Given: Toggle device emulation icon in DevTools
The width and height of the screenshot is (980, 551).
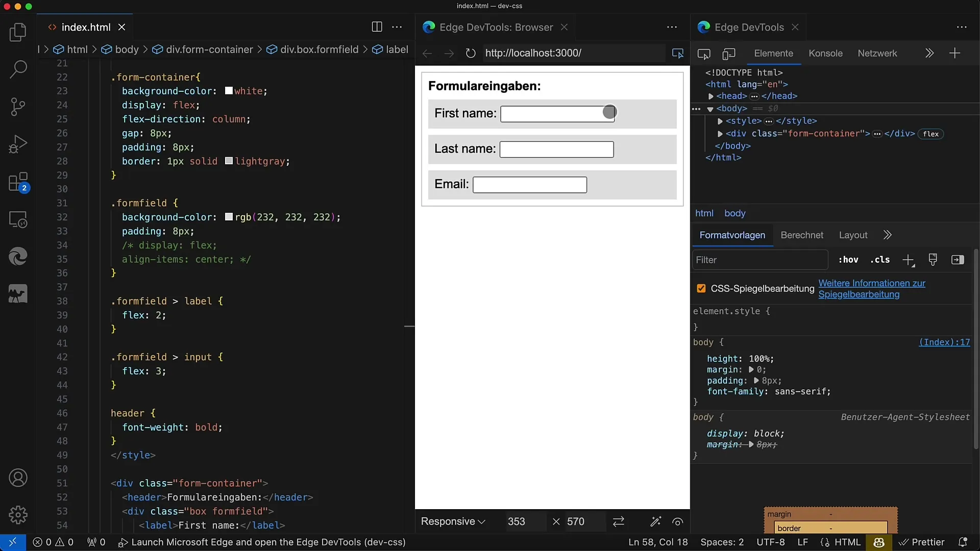Looking at the screenshot, I should [729, 54].
